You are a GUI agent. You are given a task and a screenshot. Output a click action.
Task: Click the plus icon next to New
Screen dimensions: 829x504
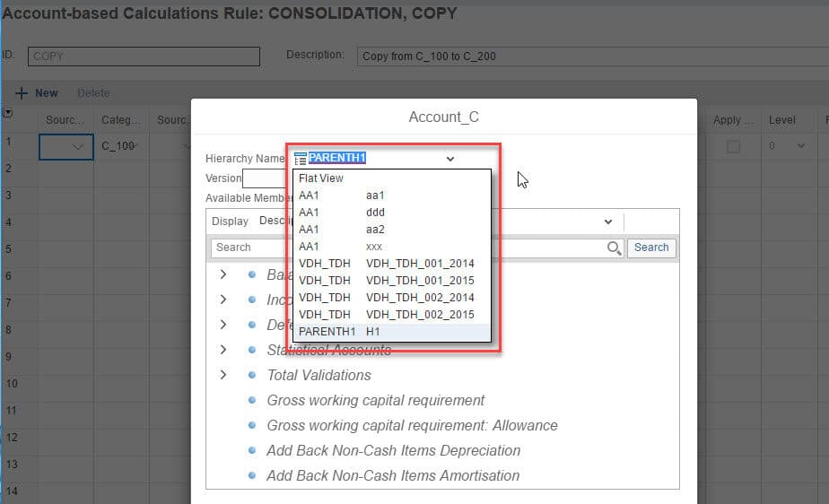(x=22, y=93)
